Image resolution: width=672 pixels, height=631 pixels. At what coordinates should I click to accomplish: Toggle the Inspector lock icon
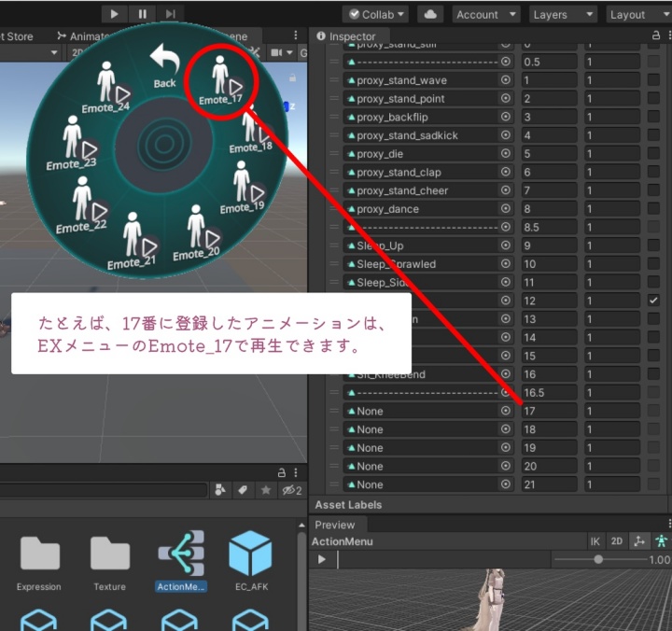pos(656,35)
